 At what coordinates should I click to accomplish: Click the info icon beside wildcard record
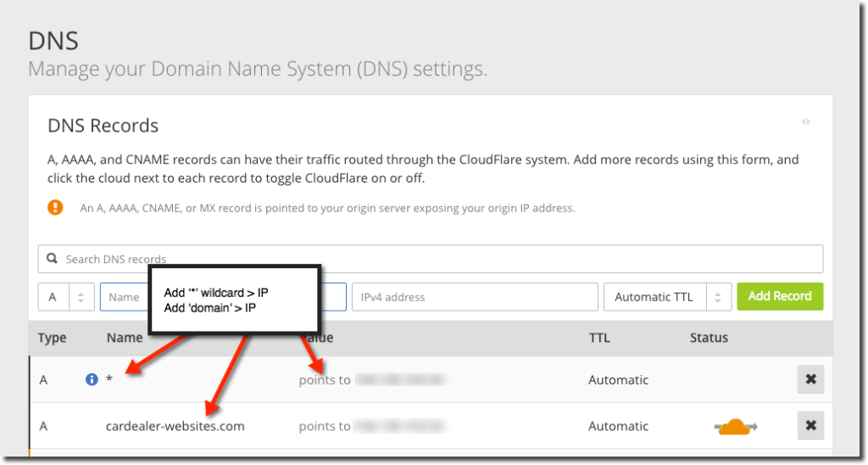[92, 379]
